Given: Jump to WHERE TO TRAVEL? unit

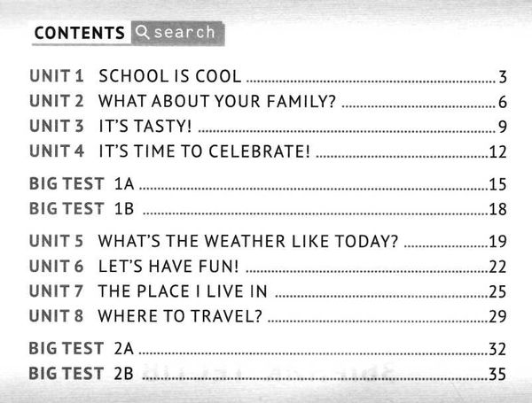Looking at the screenshot, I should click(179, 315).
